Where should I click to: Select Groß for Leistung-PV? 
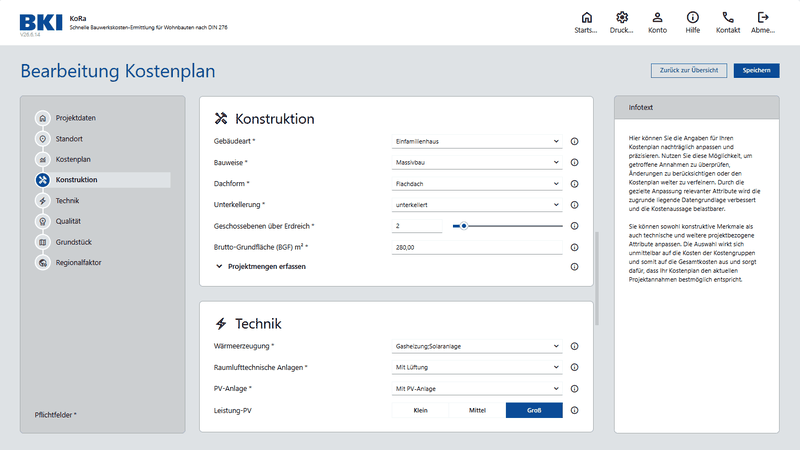[x=534, y=410]
